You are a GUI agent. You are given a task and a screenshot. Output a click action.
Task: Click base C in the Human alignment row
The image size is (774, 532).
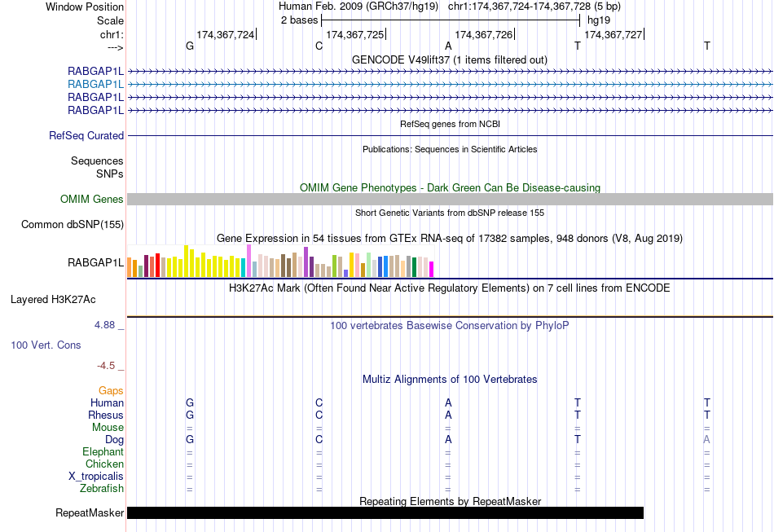coord(319,402)
